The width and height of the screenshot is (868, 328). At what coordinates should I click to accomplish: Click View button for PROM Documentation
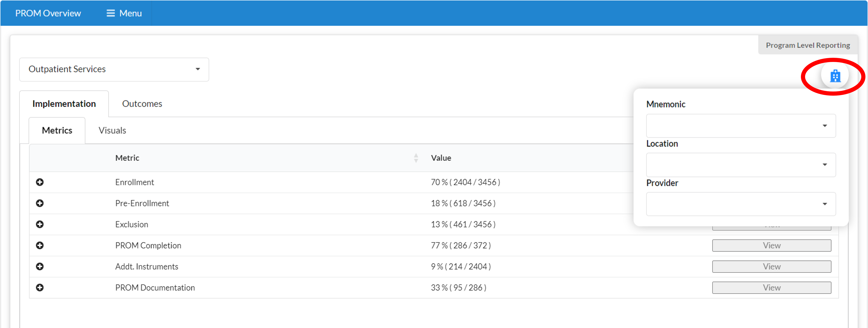click(771, 288)
